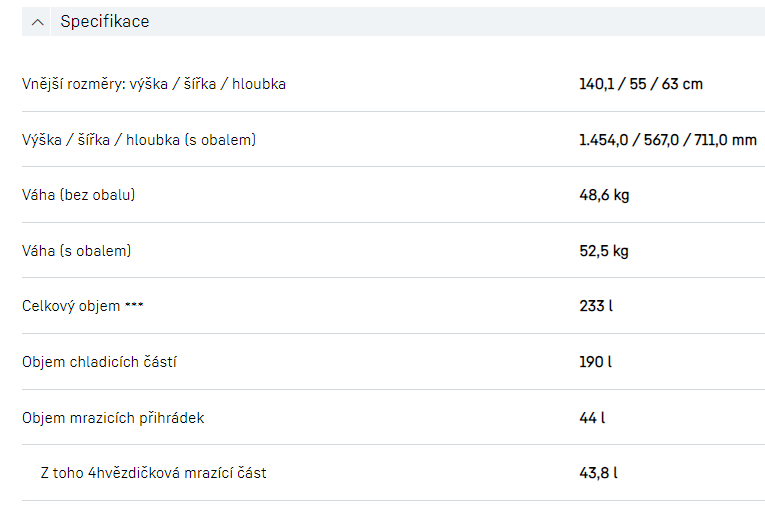The height and width of the screenshot is (512, 765).
Task: Select the Z toho 4hvězdičková mrazící část label
Action: 154,473
